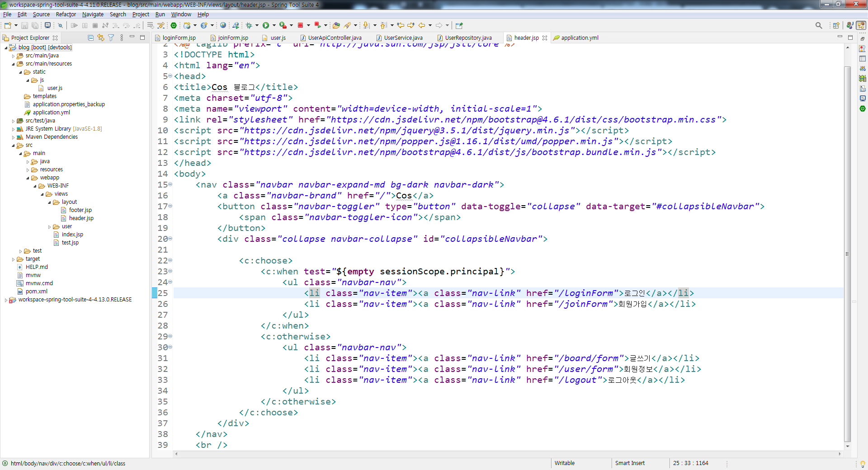Click the Open web browser globe icon
This screenshot has width=868, height=470.
223,25
